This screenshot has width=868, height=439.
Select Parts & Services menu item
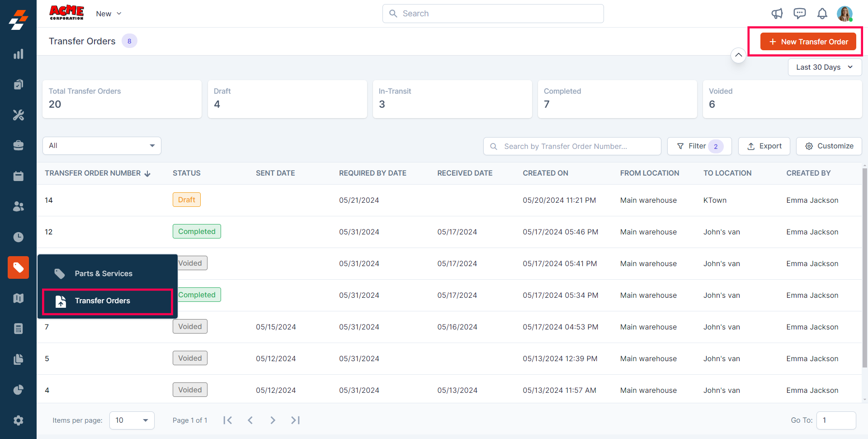coord(104,273)
